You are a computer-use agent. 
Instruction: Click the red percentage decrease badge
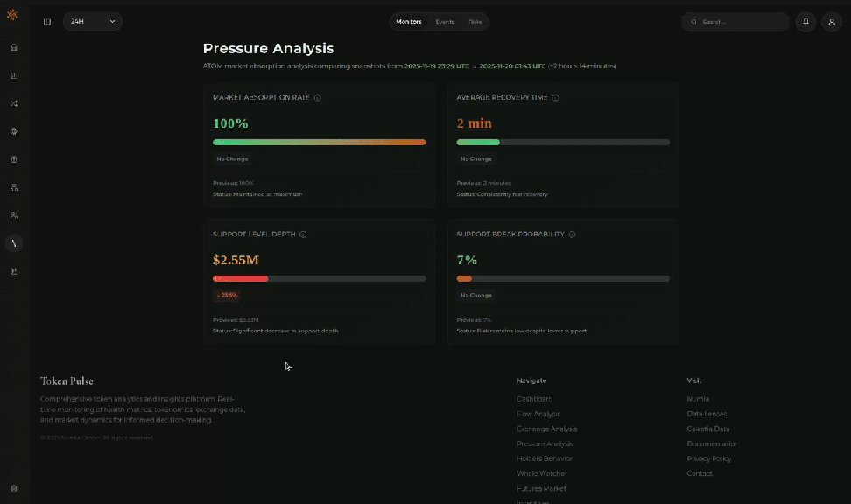pyautogui.click(x=227, y=296)
